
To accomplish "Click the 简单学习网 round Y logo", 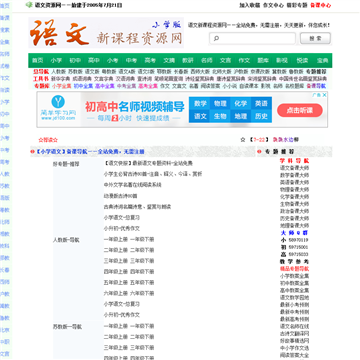I will [58, 102].
